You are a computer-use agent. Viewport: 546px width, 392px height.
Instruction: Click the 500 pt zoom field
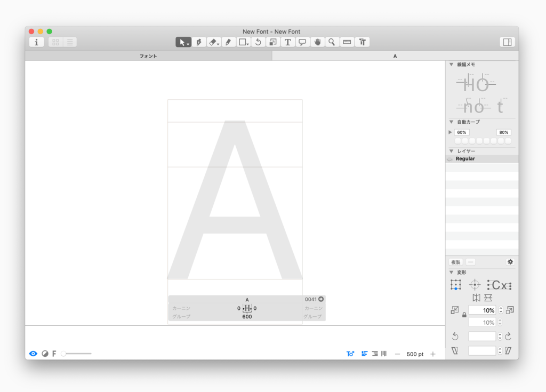click(x=415, y=354)
